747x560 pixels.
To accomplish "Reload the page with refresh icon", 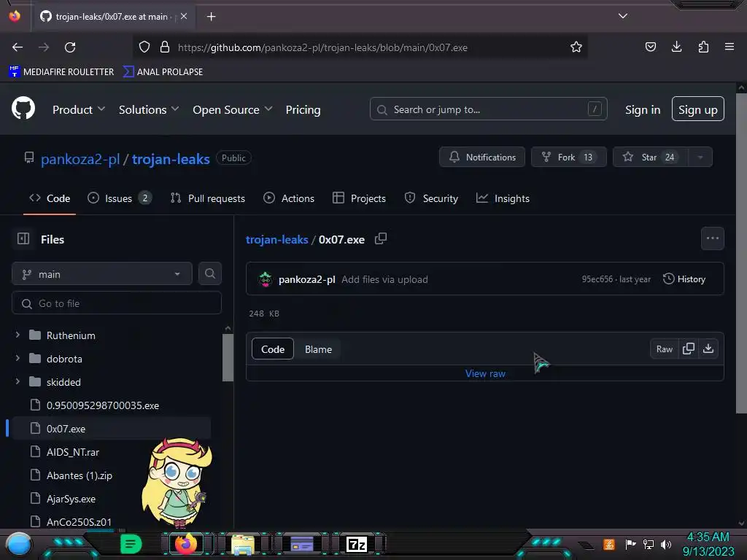I will 70,47.
